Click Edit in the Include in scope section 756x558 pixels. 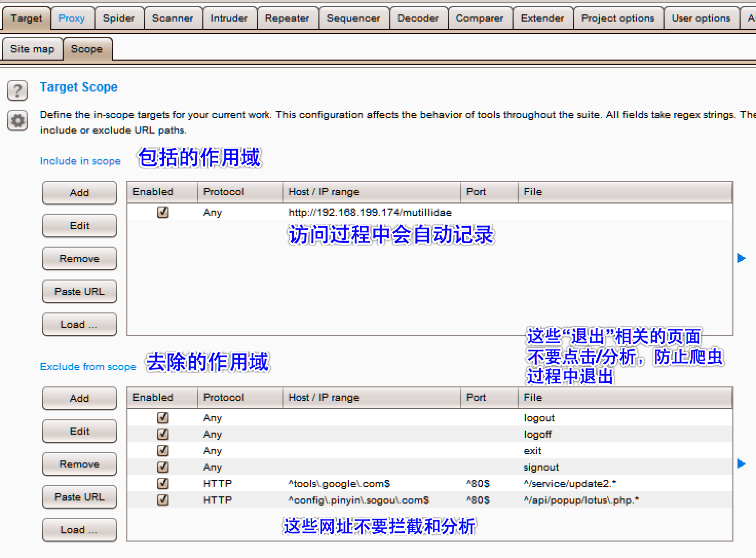pos(79,226)
